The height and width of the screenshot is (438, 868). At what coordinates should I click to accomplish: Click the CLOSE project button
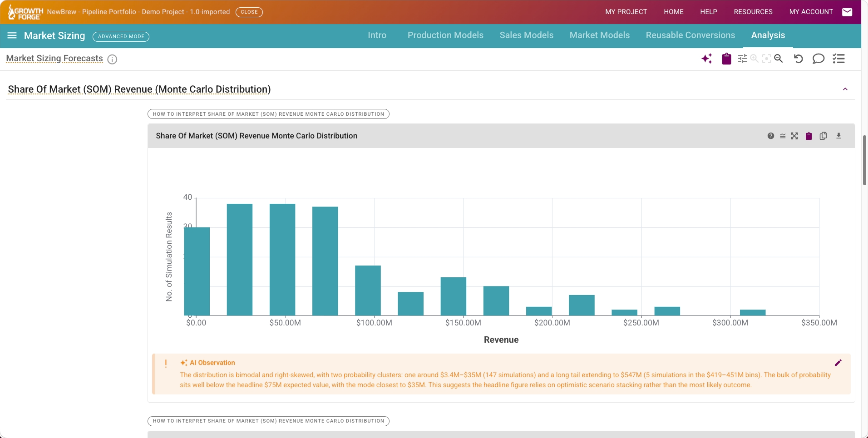click(249, 12)
